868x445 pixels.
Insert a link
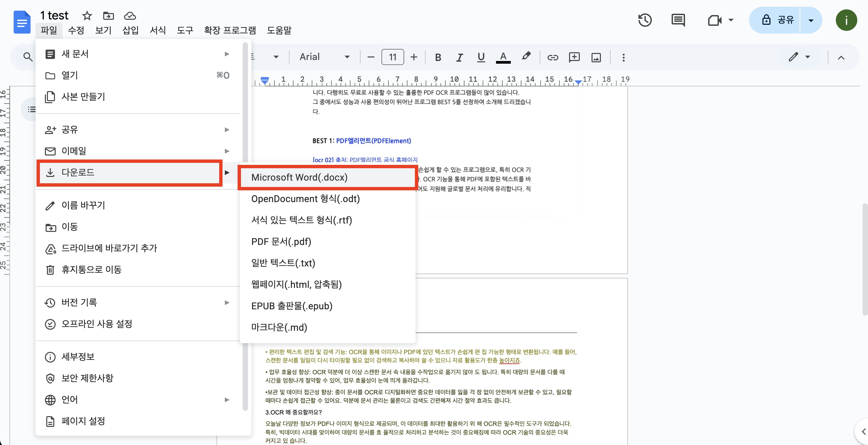tap(553, 57)
